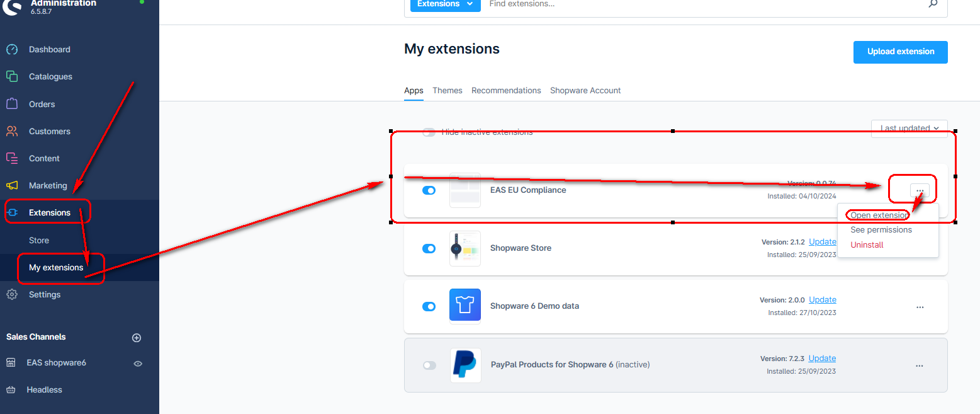Click the Settings gear icon
Screen dimensions: 980x414
pos(12,294)
